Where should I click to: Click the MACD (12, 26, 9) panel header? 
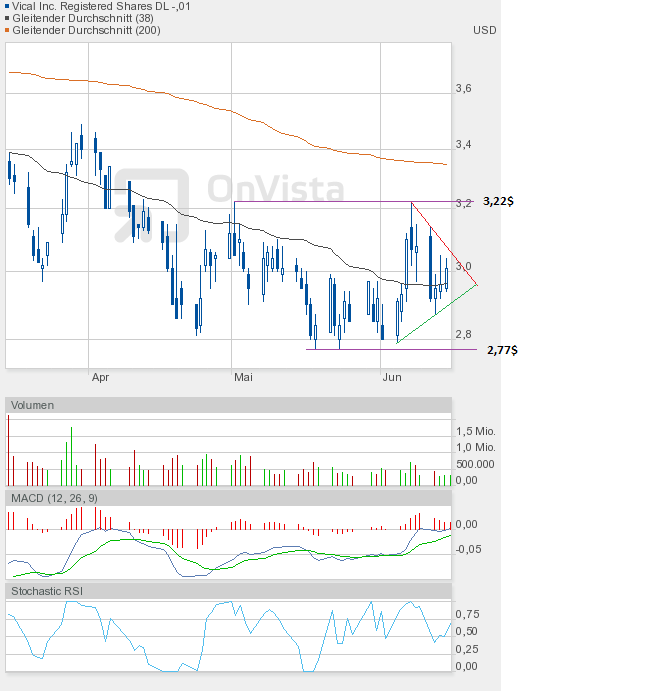pos(55,497)
